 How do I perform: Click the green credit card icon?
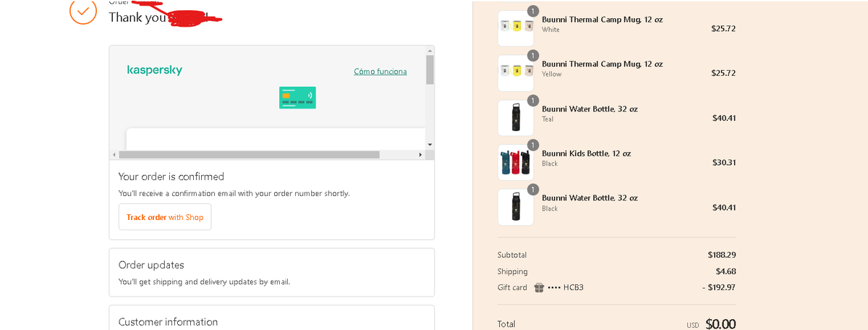[x=297, y=98]
